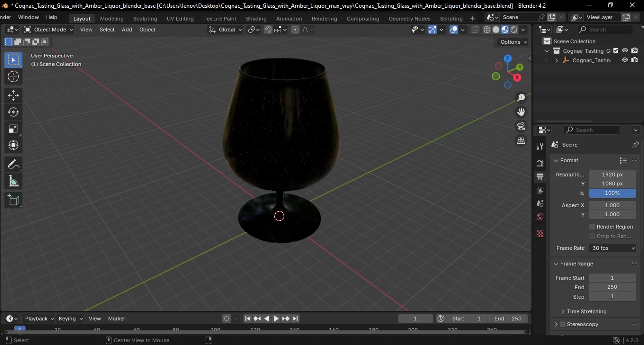Collapse the Frame Range panel
Viewport: 644px width, 345px height.
(556, 264)
